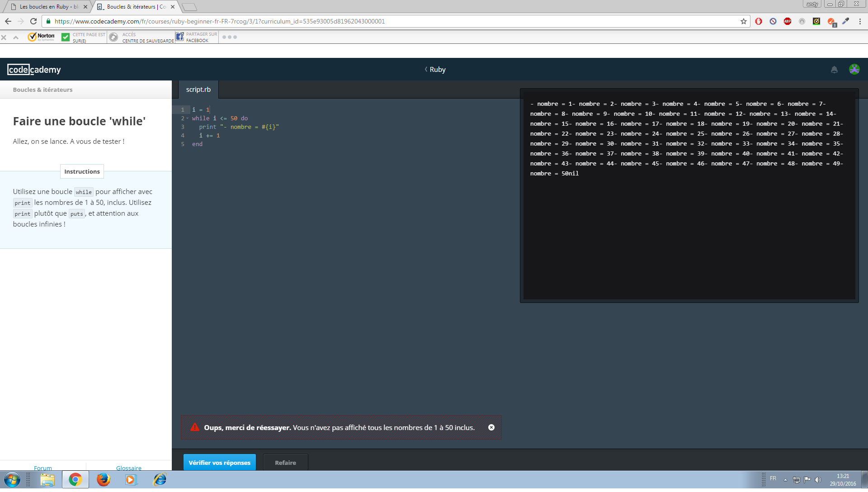Open the Chrome menu with three dots
The image size is (868, 492).
click(860, 21)
